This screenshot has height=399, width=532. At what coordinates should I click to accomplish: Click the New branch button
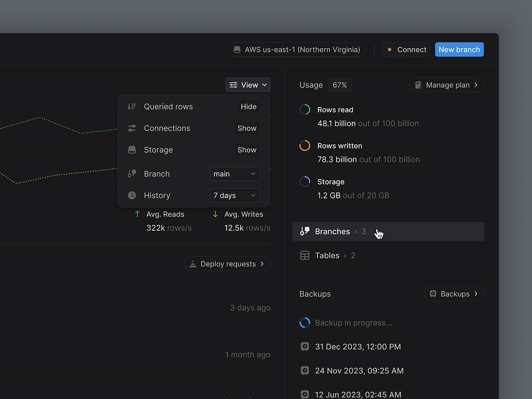click(459, 50)
